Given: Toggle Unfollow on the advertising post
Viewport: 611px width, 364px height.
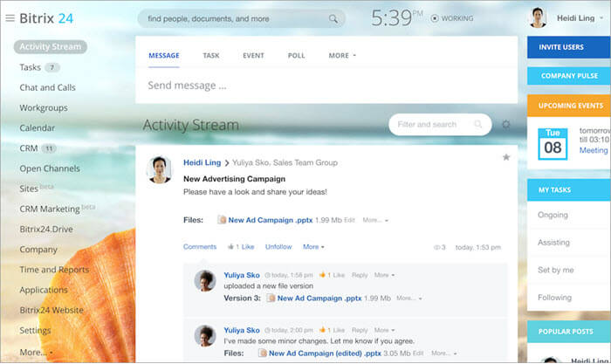Looking at the screenshot, I should (278, 247).
